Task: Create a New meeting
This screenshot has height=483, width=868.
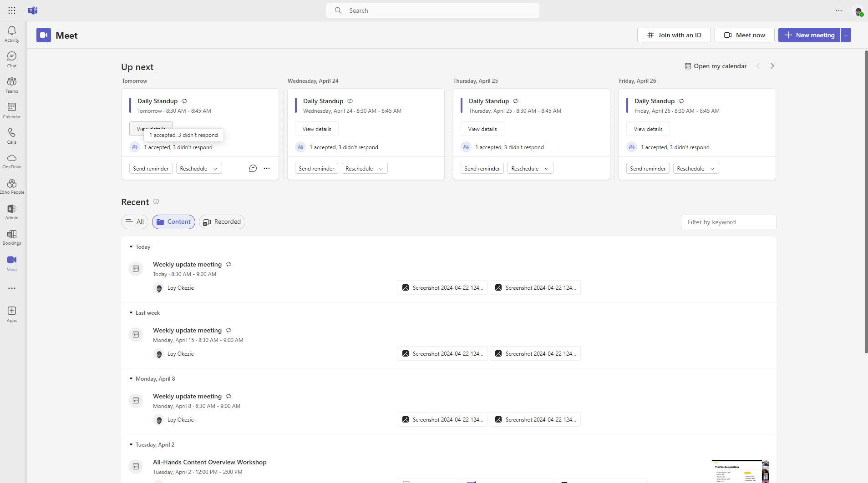Action: pos(809,35)
